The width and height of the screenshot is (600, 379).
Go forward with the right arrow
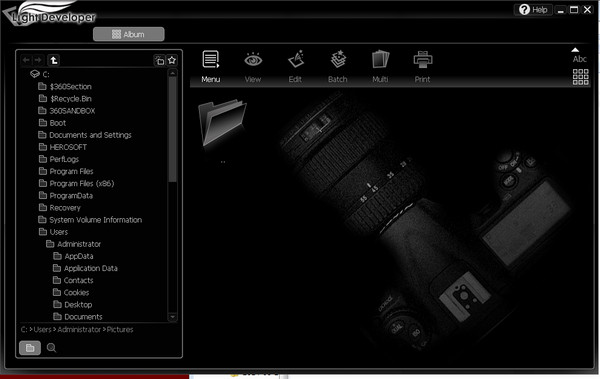(x=38, y=60)
